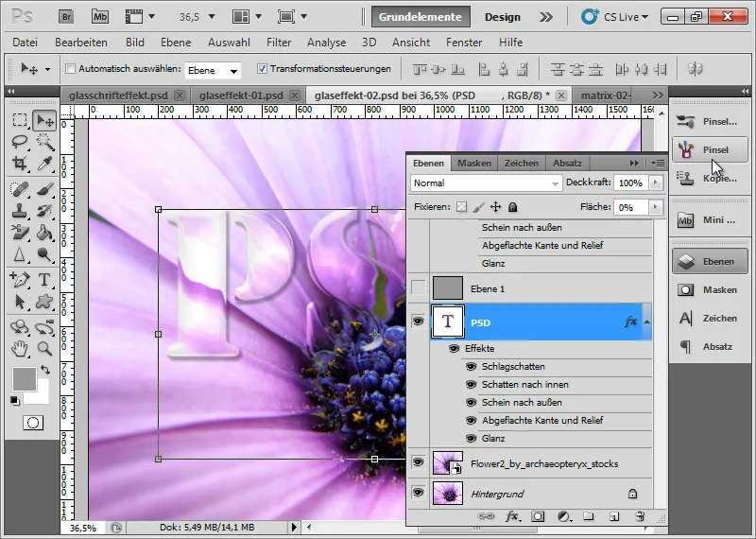Create a new layer group
The image size is (756, 539).
click(x=588, y=516)
